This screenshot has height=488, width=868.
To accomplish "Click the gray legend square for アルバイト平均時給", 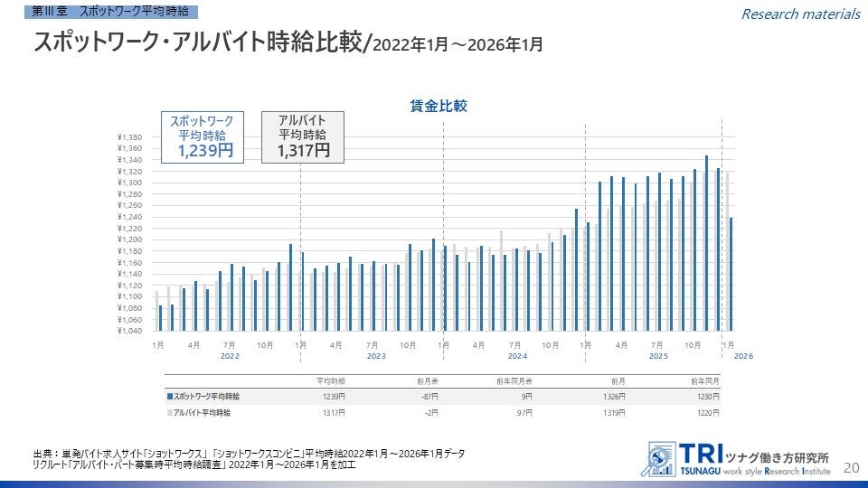I will (x=170, y=413).
